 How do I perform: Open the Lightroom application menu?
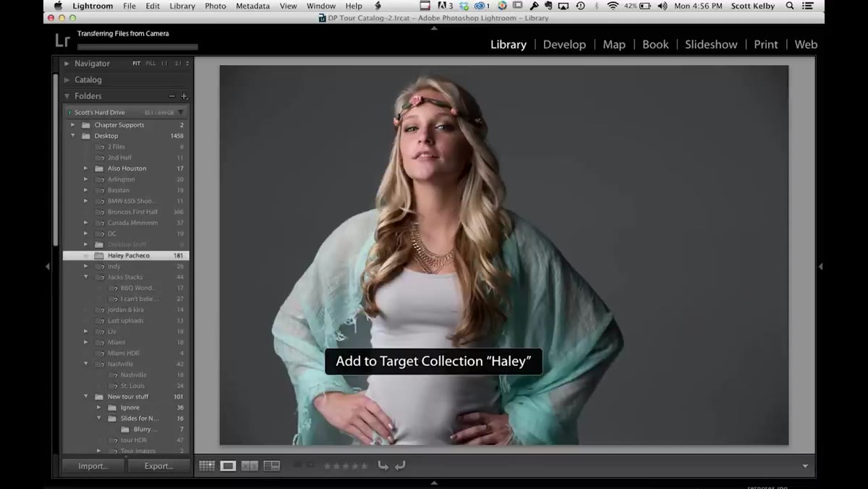92,6
